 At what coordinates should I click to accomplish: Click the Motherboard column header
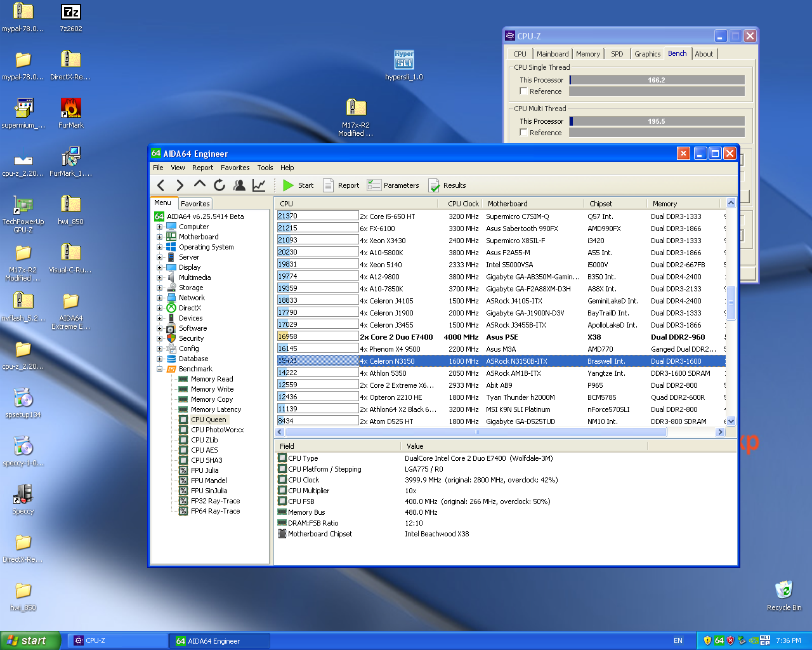[533, 204]
